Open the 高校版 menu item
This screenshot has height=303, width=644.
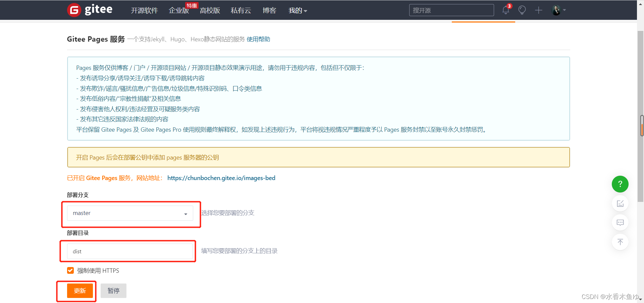click(210, 10)
